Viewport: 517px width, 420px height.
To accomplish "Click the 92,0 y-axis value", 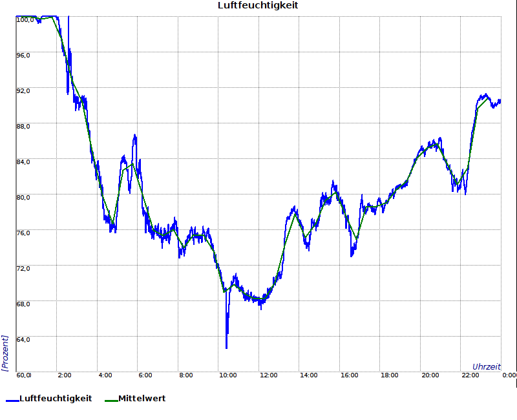I will click(x=23, y=91).
